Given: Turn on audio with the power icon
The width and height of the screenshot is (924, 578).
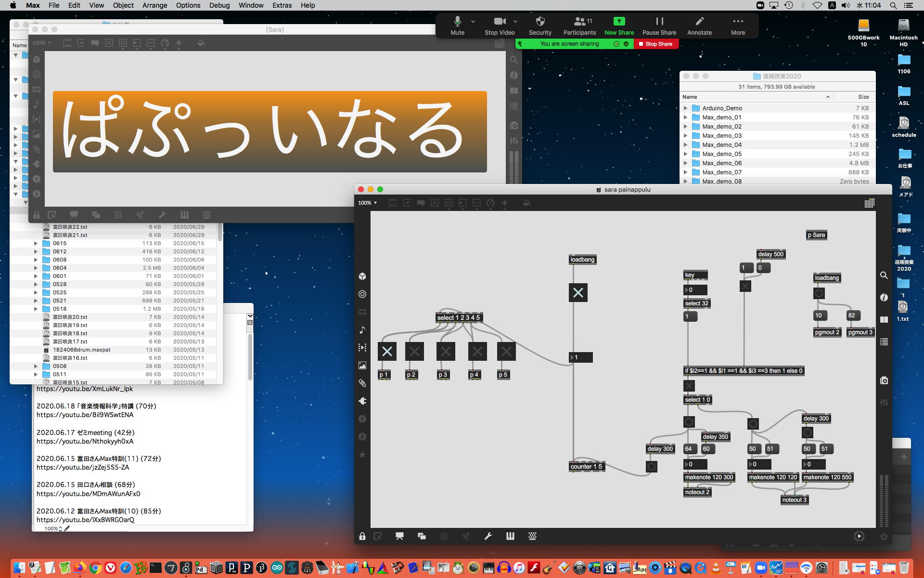Looking at the screenshot, I should [884, 536].
